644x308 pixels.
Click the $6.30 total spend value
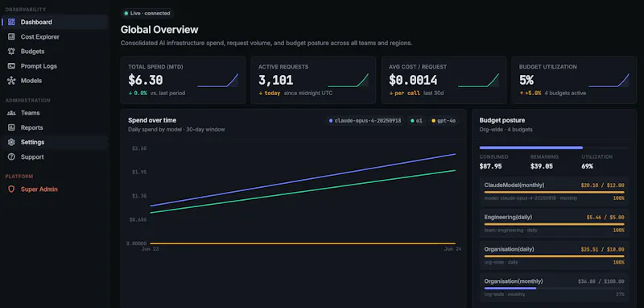[146, 80]
